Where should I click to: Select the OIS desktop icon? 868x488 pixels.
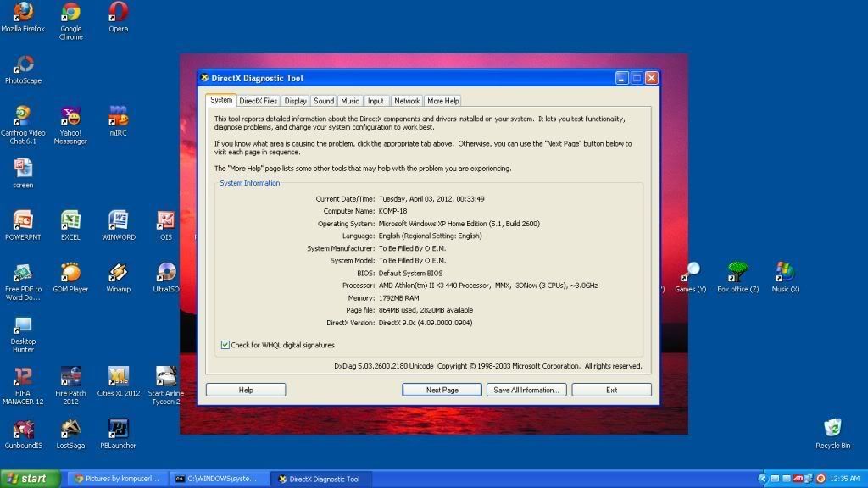click(x=165, y=225)
